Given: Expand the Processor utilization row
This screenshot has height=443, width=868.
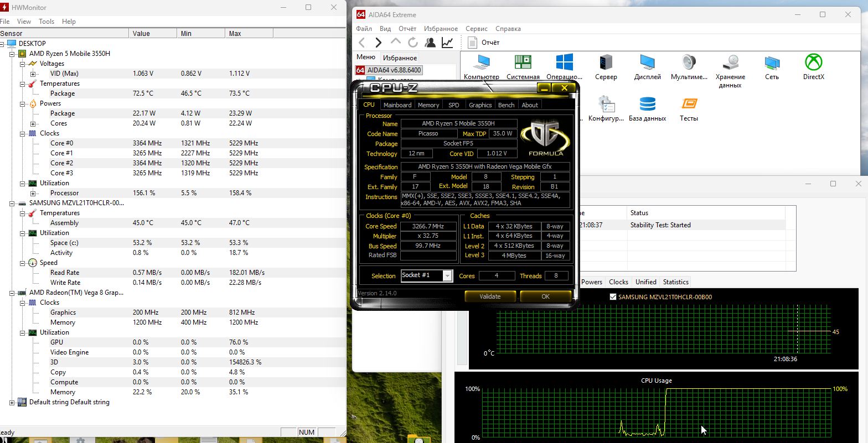Looking at the screenshot, I should tap(33, 193).
